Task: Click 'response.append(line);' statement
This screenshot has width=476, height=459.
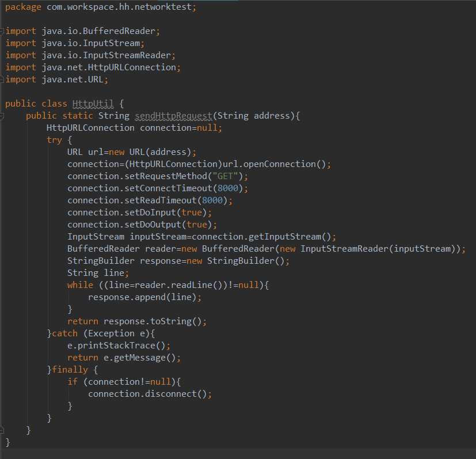Action: pos(144,297)
